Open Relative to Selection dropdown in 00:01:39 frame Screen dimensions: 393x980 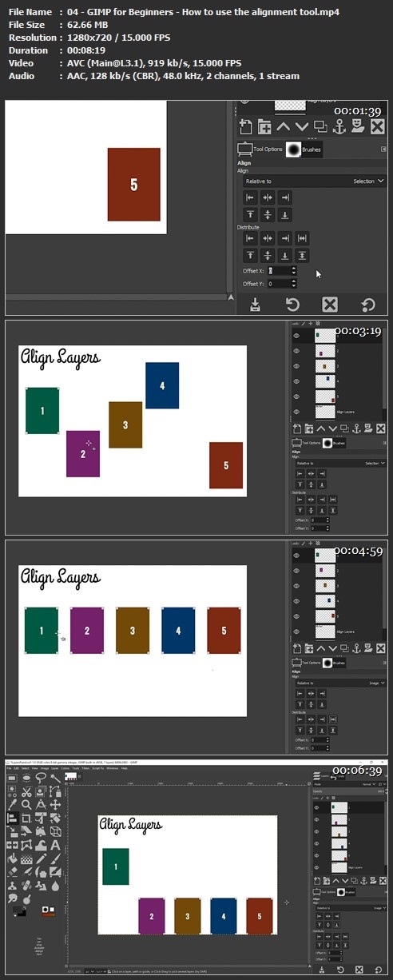[x=314, y=181]
